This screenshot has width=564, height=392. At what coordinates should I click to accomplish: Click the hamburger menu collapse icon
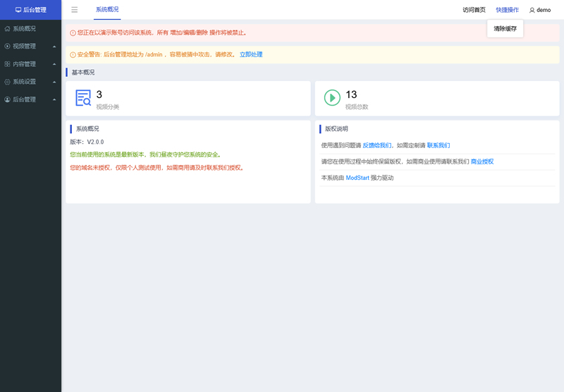click(75, 10)
